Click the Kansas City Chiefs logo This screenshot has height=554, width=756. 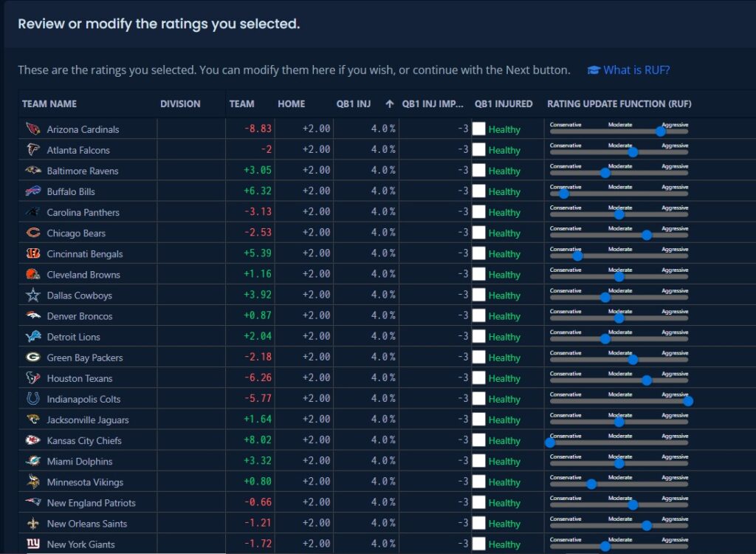[x=32, y=440]
